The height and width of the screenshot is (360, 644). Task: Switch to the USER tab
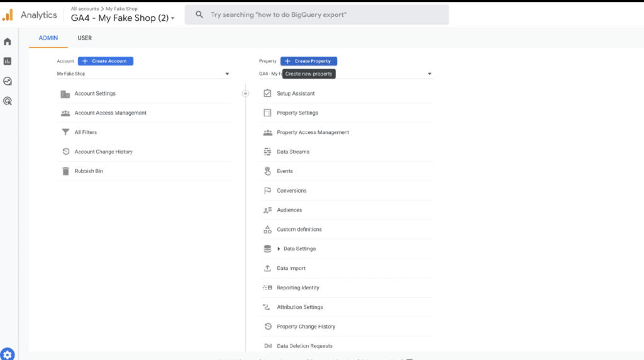(x=85, y=38)
